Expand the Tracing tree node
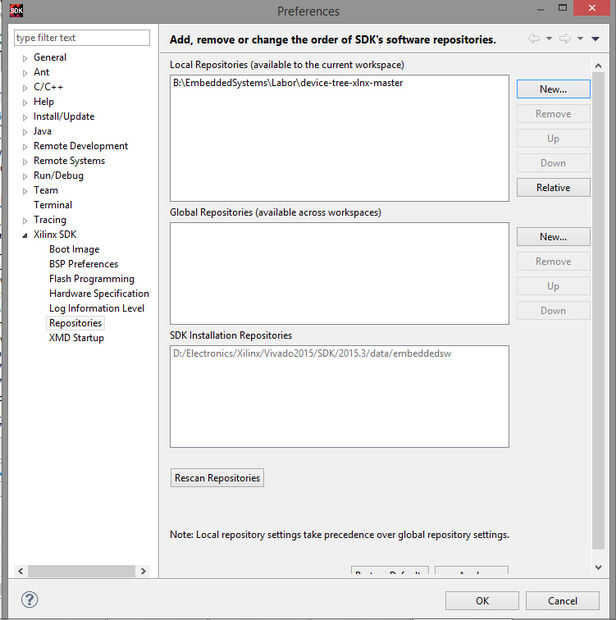 [25, 220]
